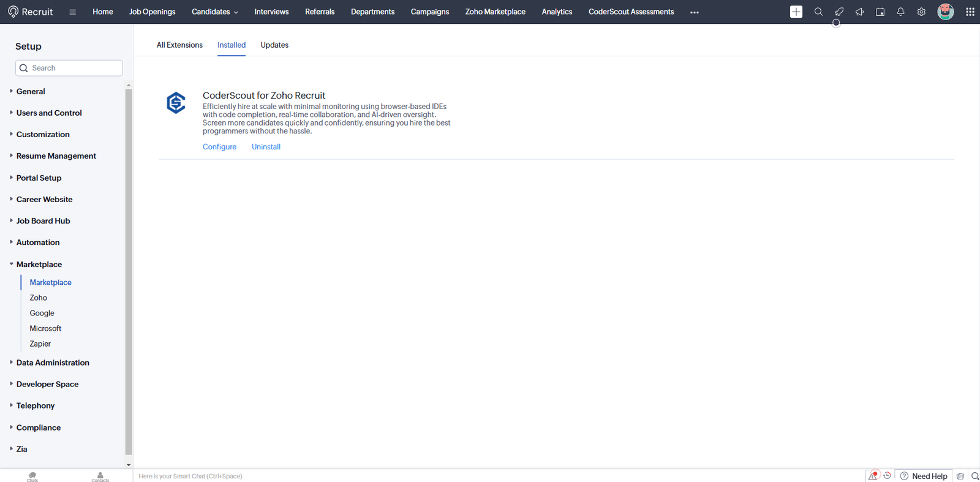Image resolution: width=980 pixels, height=482 pixels.
Task: Expand the Users and Control section
Action: click(x=49, y=113)
